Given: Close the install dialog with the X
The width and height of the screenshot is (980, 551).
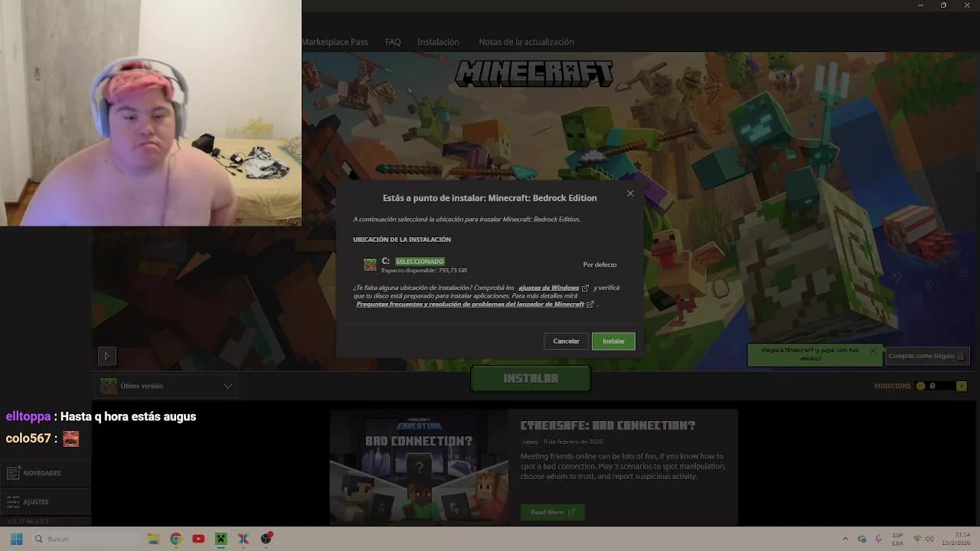Looking at the screenshot, I should click(630, 194).
